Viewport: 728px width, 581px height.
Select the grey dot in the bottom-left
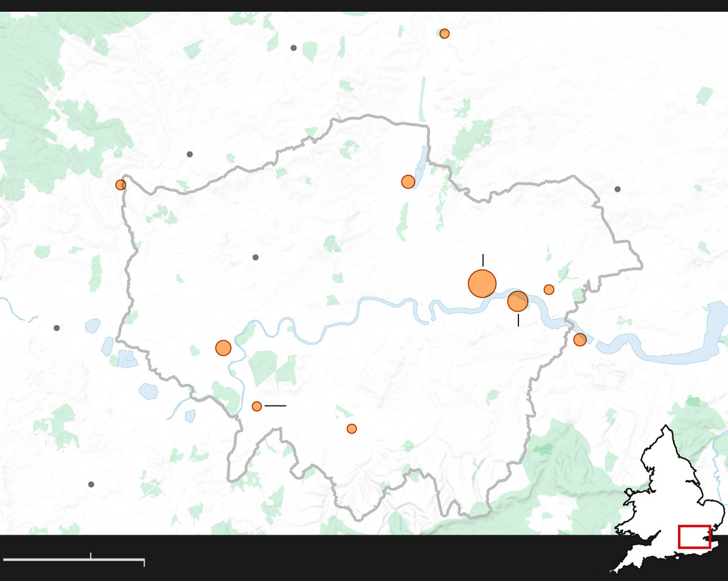(x=91, y=485)
